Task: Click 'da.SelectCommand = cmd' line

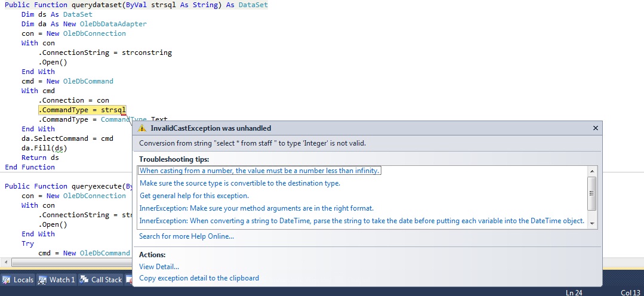Action: pos(67,138)
